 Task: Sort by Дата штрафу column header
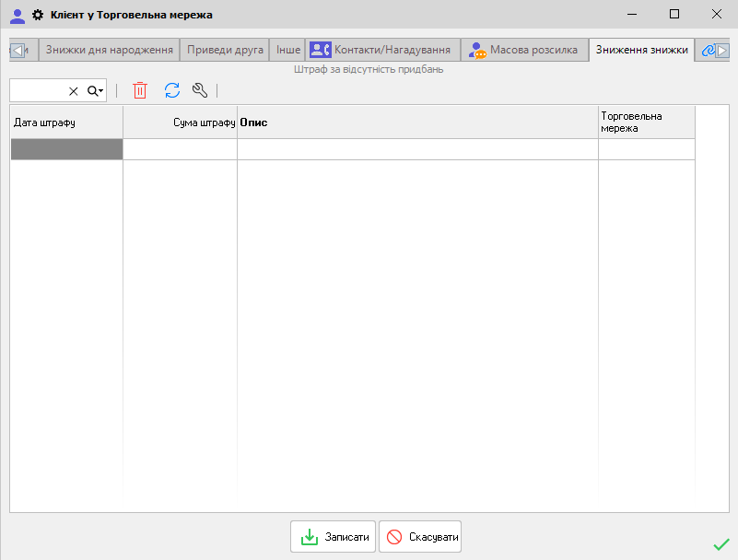[x=66, y=122]
